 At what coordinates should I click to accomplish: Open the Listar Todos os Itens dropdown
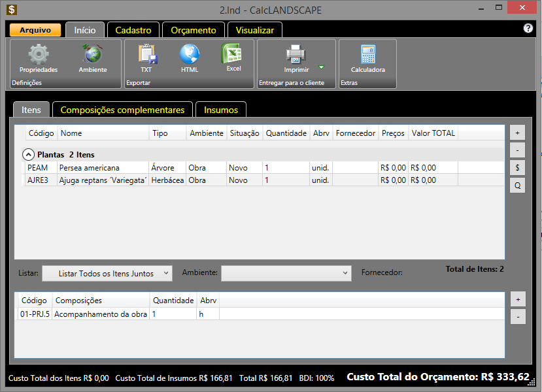pos(107,273)
